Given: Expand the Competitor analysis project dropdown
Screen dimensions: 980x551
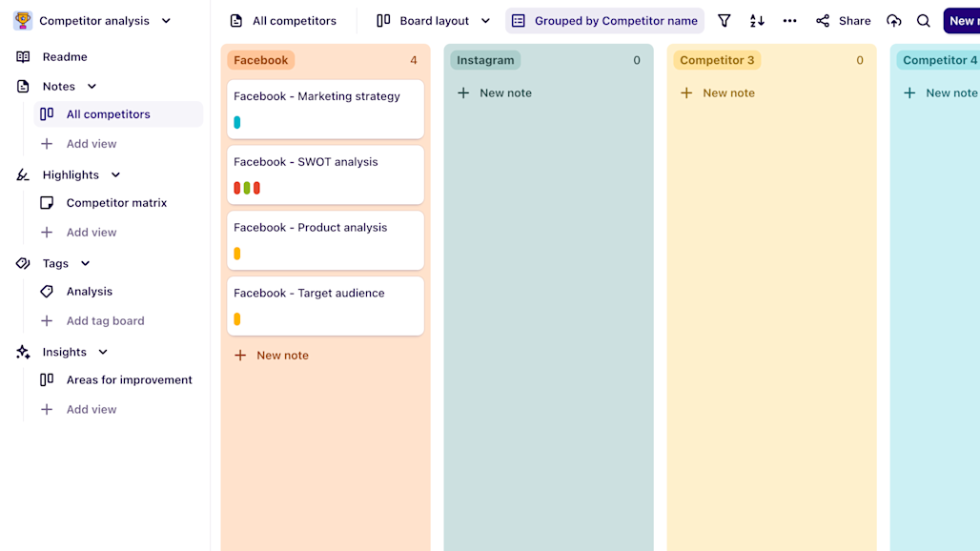Looking at the screenshot, I should pos(166,21).
